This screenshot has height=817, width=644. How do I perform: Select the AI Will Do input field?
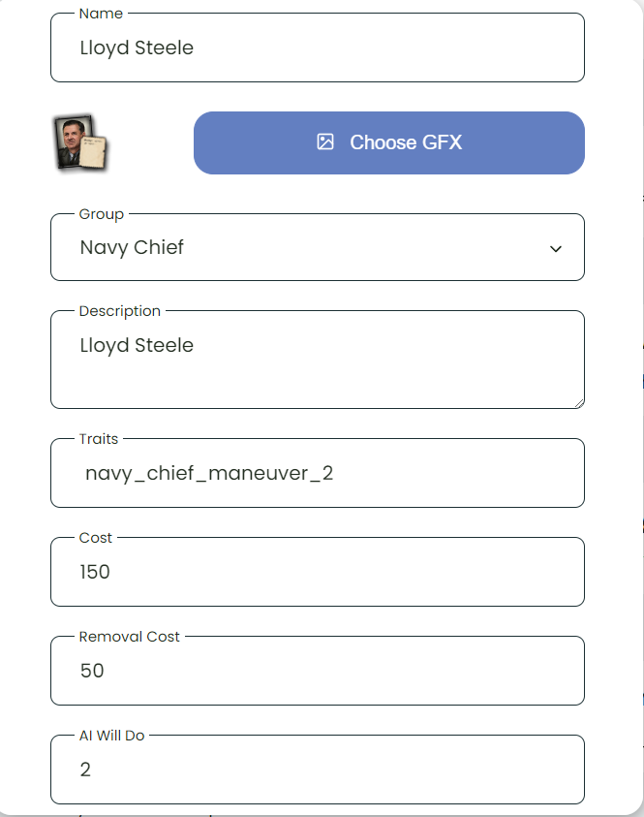point(318,770)
